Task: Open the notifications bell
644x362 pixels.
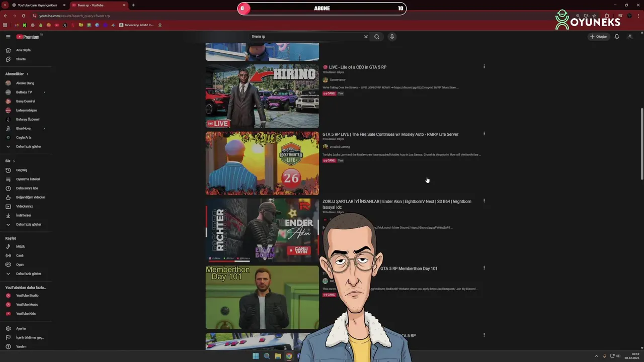Action: [616, 37]
